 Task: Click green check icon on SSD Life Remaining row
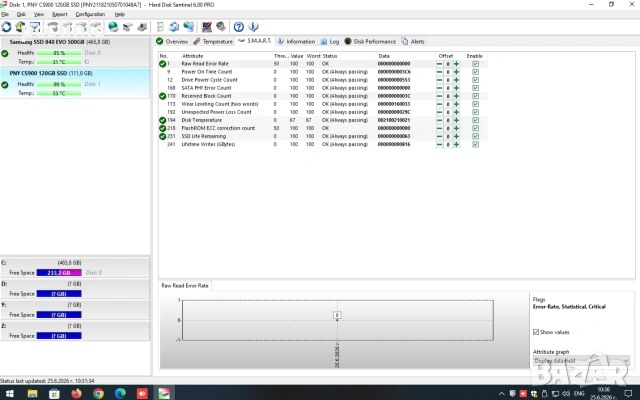[x=162, y=136]
